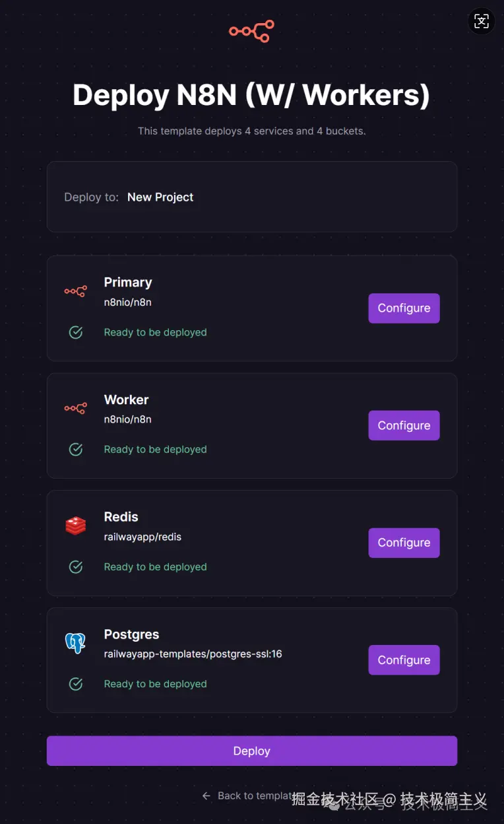Click the n8n logo at top
Screen dimensions: 504x824
pos(251,31)
